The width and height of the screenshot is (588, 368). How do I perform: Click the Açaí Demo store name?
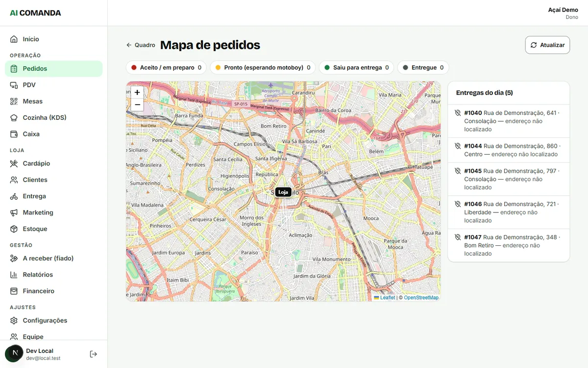(563, 10)
